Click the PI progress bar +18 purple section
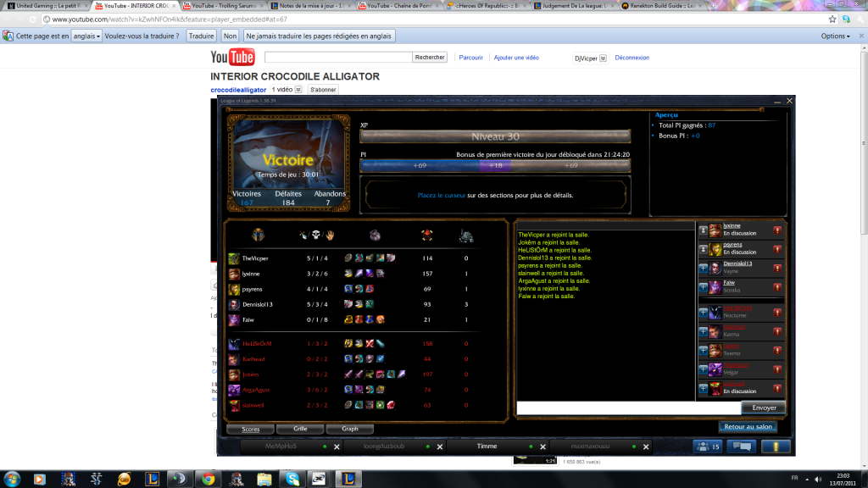The width and height of the screenshot is (868, 488). point(495,165)
